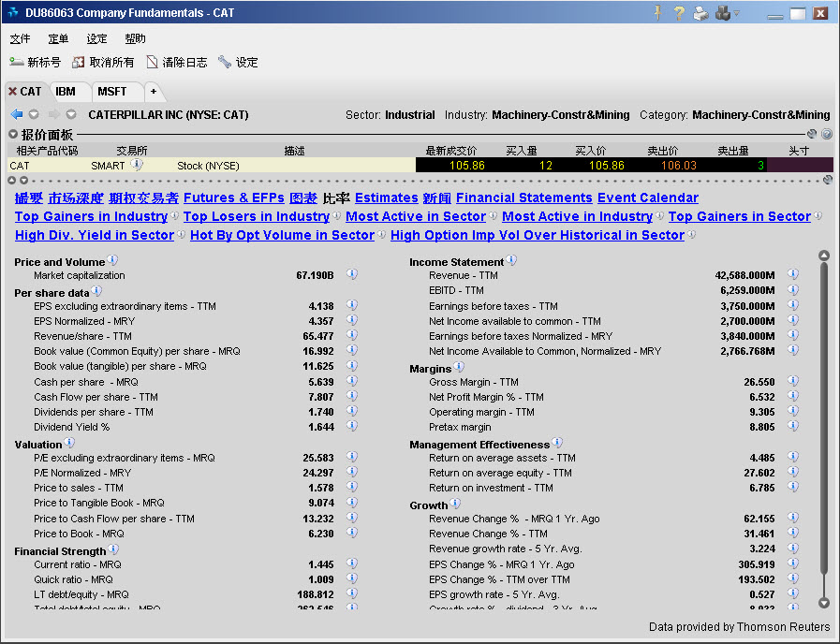Viewport: 840px width, 644px height.
Task: Click the 新标号 new tab toolbar button
Action: coord(36,63)
